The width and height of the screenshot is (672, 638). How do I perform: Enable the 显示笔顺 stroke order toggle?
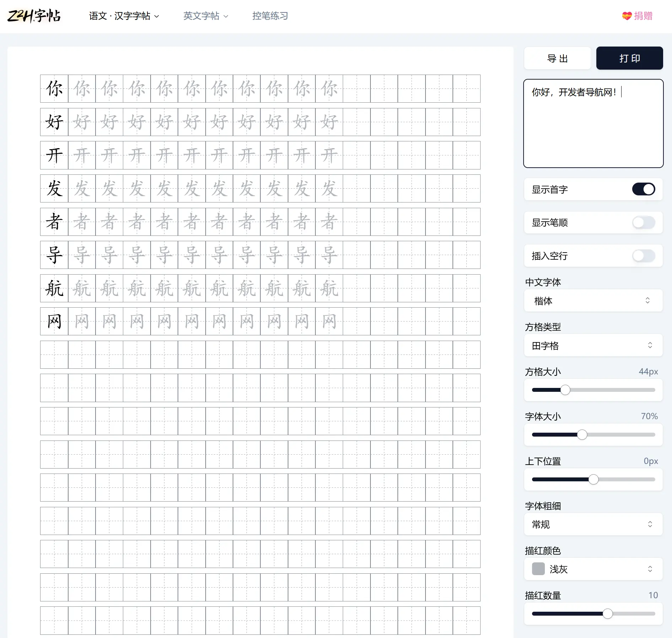point(643,223)
